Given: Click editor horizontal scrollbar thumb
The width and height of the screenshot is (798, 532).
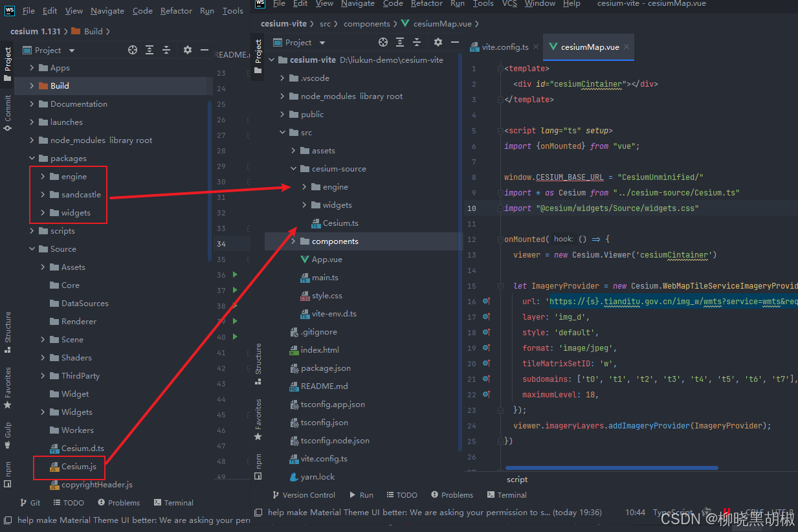Looking at the screenshot, I should click(x=612, y=467).
